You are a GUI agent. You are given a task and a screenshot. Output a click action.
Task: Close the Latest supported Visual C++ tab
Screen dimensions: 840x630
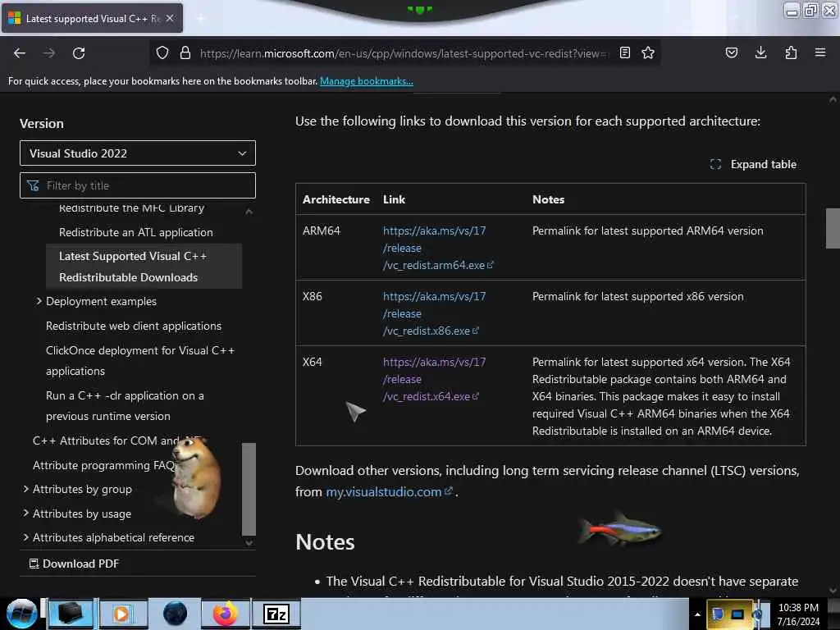(x=170, y=18)
